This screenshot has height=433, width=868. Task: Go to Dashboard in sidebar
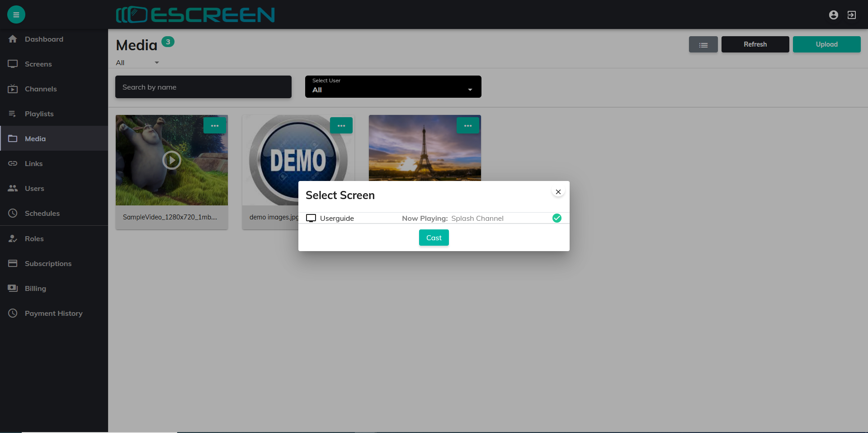click(x=44, y=39)
